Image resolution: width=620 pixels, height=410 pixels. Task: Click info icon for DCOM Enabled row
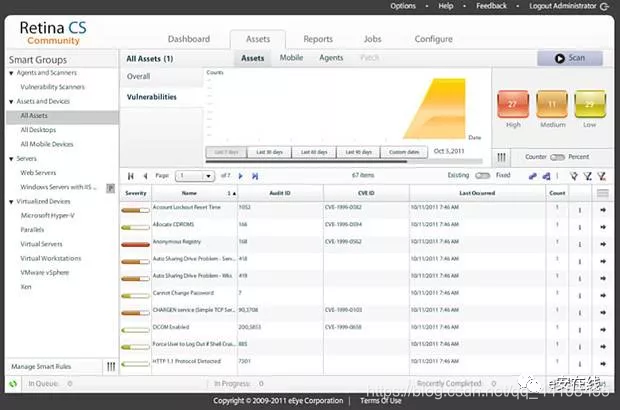(580, 330)
